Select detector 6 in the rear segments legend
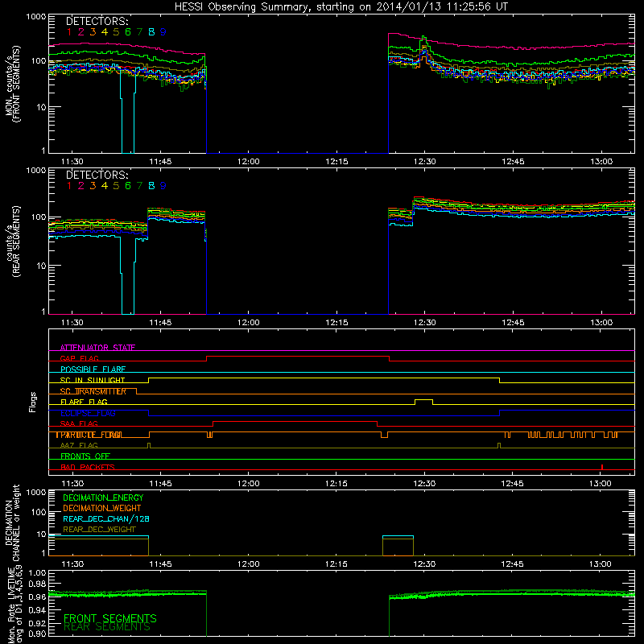The image size is (644, 644). [128, 186]
